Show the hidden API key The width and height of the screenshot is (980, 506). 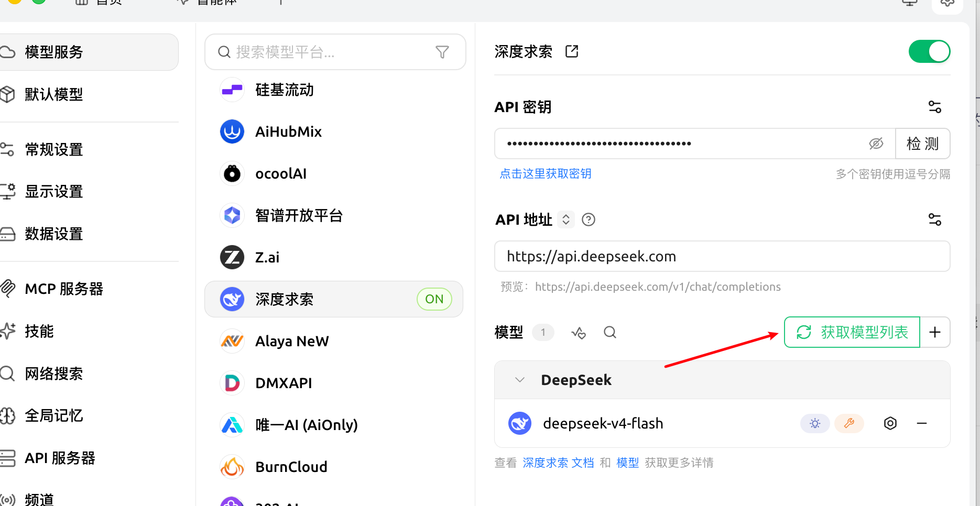[x=876, y=144]
